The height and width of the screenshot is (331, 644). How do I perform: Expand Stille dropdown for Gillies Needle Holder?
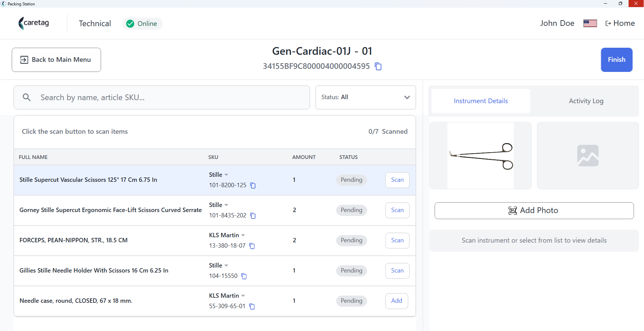[226, 265]
